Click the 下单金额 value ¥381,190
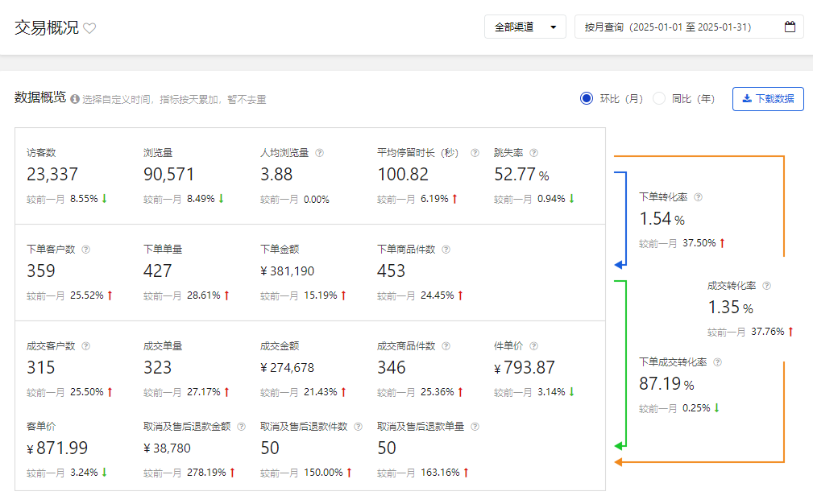 click(287, 271)
